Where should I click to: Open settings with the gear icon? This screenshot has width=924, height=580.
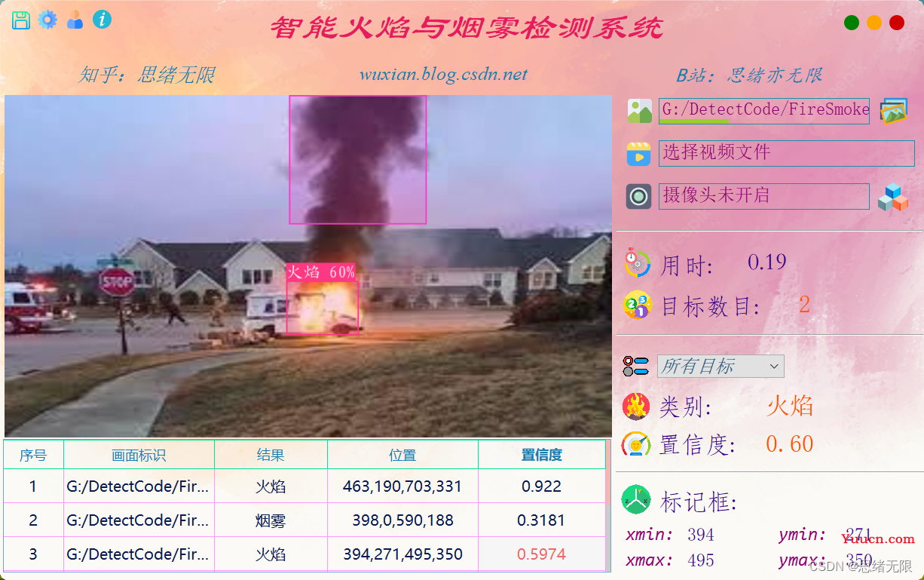[47, 20]
